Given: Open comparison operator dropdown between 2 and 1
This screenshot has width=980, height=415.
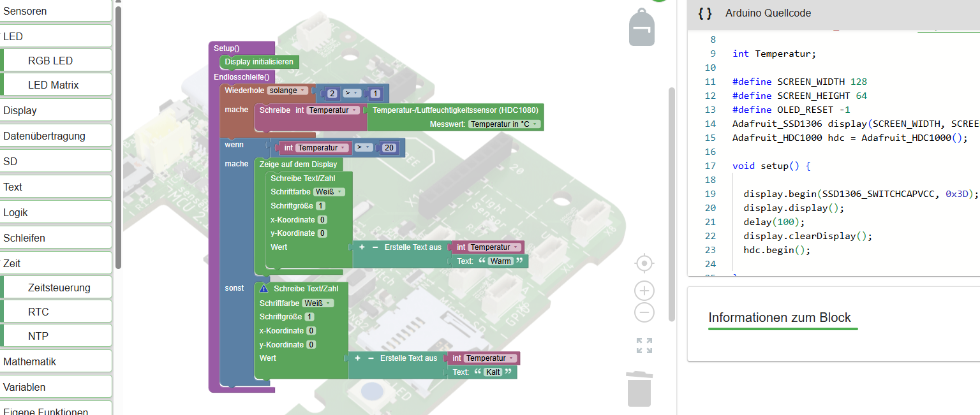Looking at the screenshot, I should 352,94.
